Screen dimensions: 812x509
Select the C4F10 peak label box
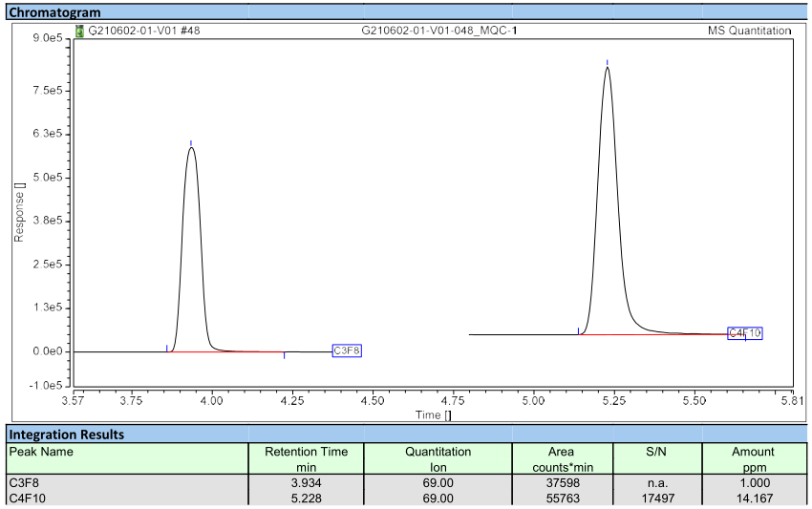(x=745, y=333)
